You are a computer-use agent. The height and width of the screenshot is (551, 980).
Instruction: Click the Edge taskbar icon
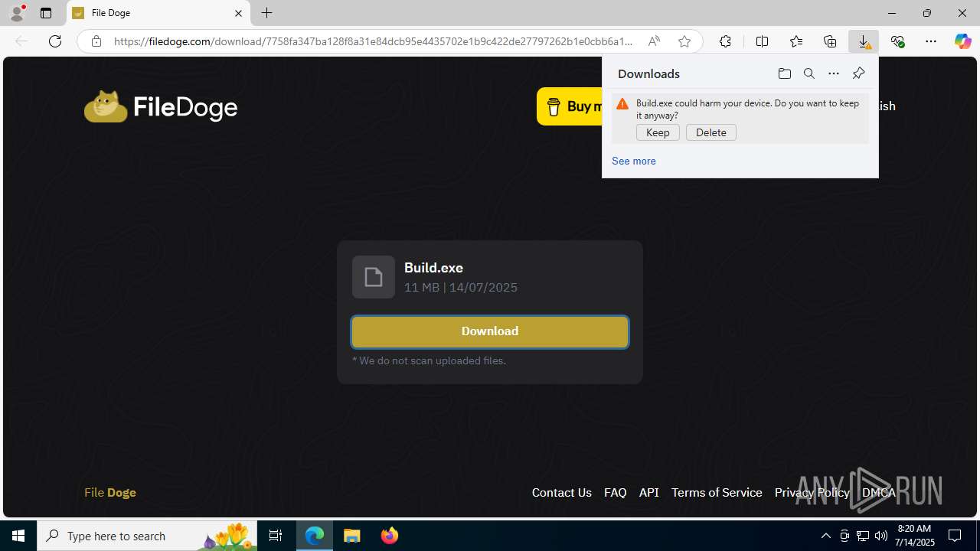point(315,536)
